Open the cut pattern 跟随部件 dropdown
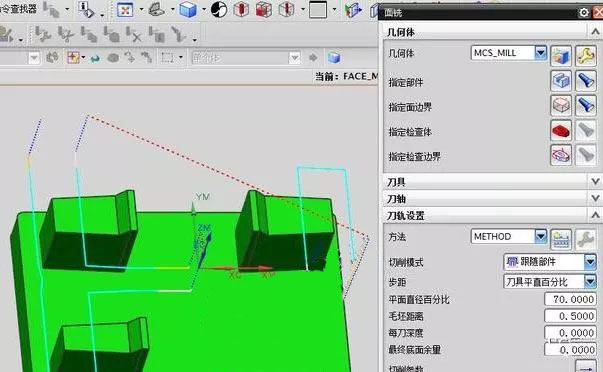This screenshot has height=372, width=603. 590,262
